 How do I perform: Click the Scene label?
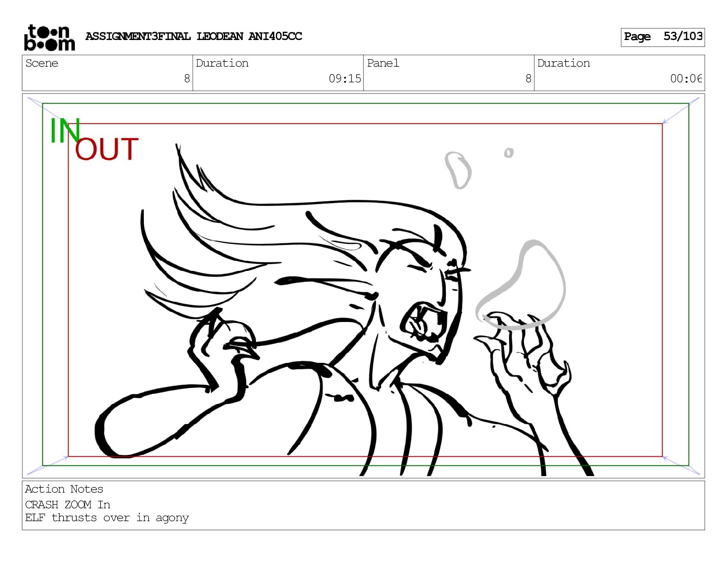tap(42, 63)
